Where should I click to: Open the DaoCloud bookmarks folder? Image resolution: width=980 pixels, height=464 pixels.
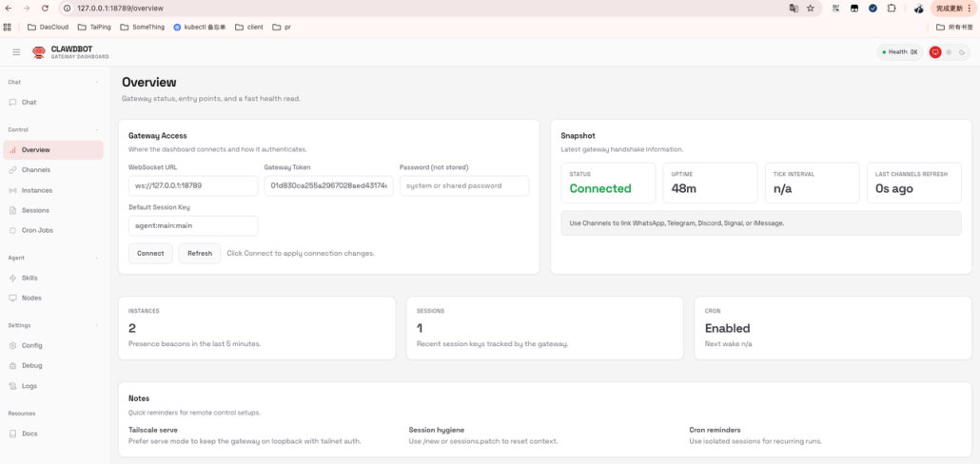[x=48, y=27]
